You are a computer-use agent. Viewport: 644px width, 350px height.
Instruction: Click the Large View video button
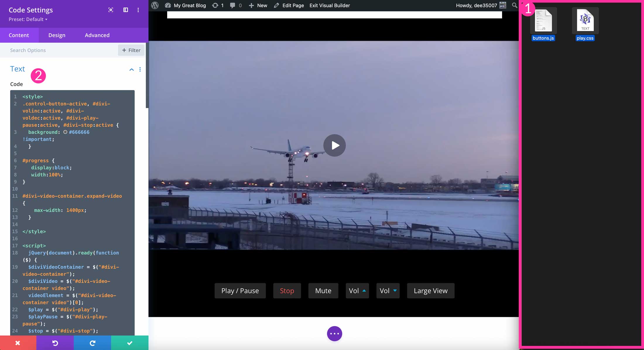(x=431, y=290)
